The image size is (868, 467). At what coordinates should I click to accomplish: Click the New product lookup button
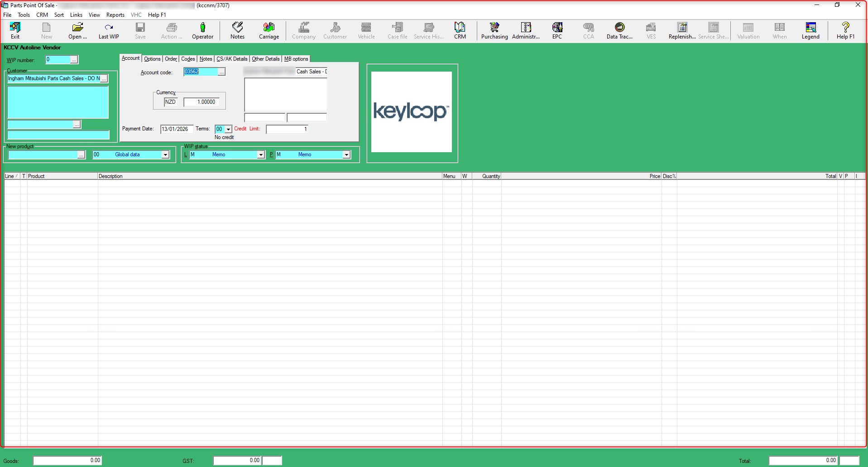(81, 155)
